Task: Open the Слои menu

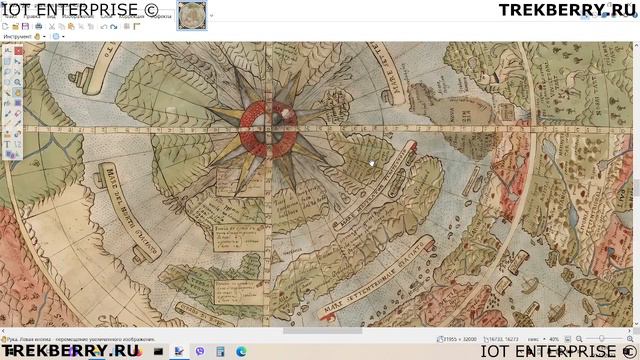Action: (x=107, y=16)
